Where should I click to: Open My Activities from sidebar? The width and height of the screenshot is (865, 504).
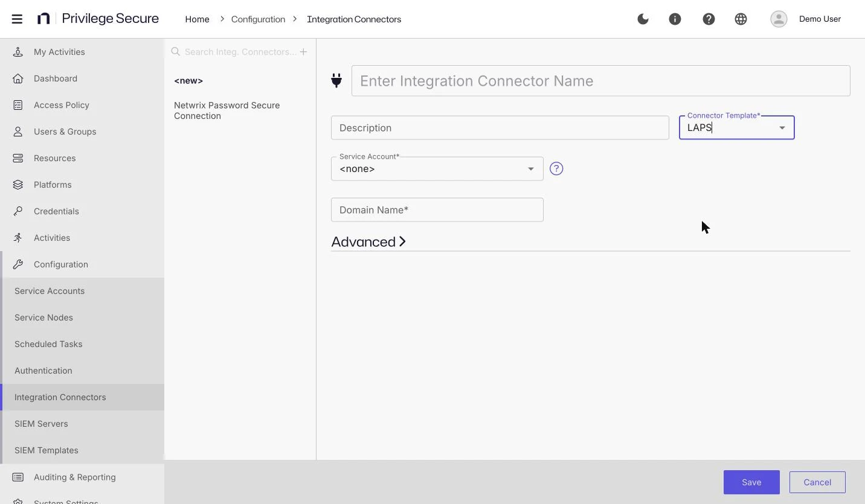coord(82,52)
